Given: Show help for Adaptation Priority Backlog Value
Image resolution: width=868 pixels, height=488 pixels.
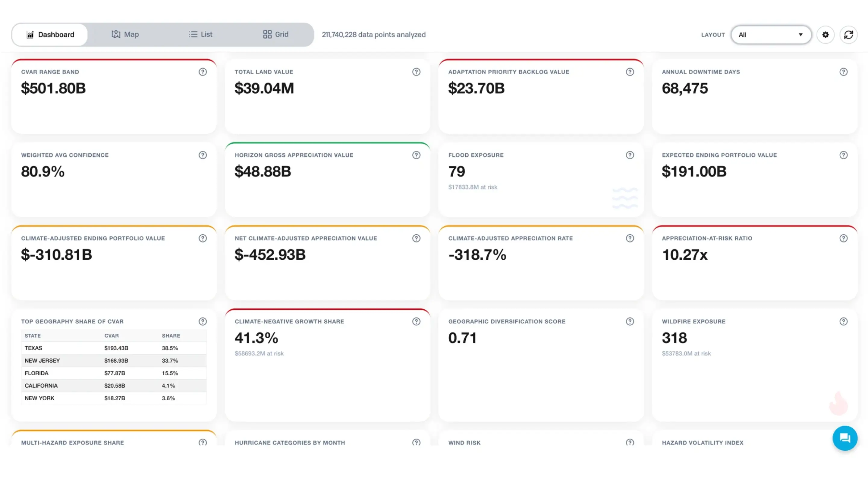Looking at the screenshot, I should (x=630, y=72).
